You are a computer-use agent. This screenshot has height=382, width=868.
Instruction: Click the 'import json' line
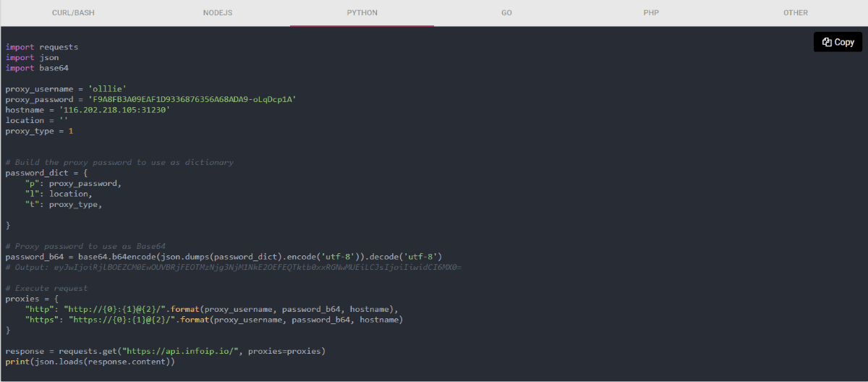pyautogui.click(x=33, y=58)
